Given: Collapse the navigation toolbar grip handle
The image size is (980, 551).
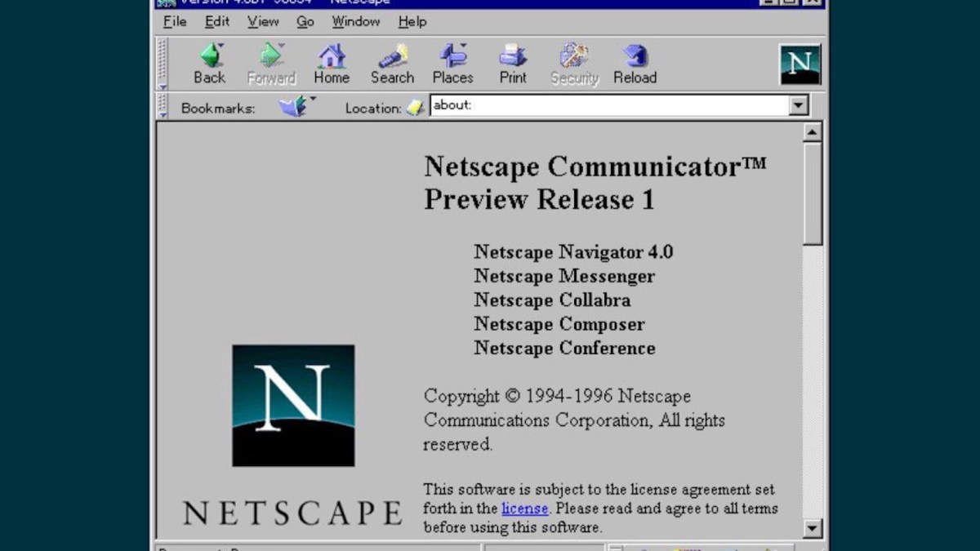Looking at the screenshot, I should (162, 64).
